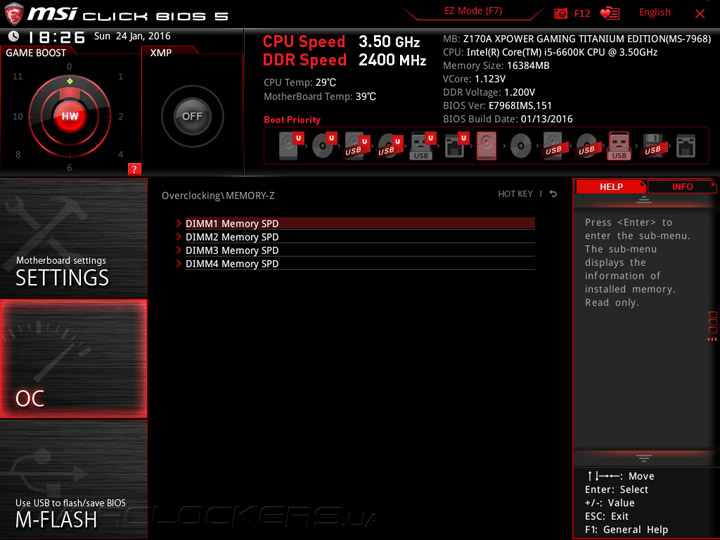Screen dimensions: 720x540
Task: Select the UEFI CD/DVD boot device icon
Action: pyautogui.click(x=324, y=146)
